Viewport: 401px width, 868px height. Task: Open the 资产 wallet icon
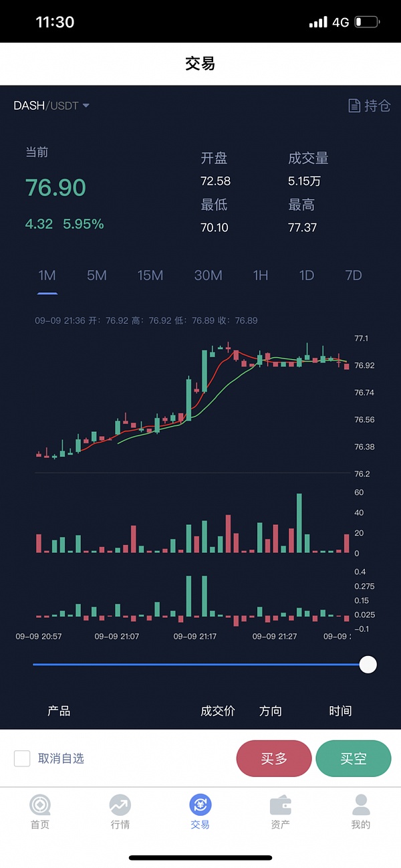[x=281, y=805]
